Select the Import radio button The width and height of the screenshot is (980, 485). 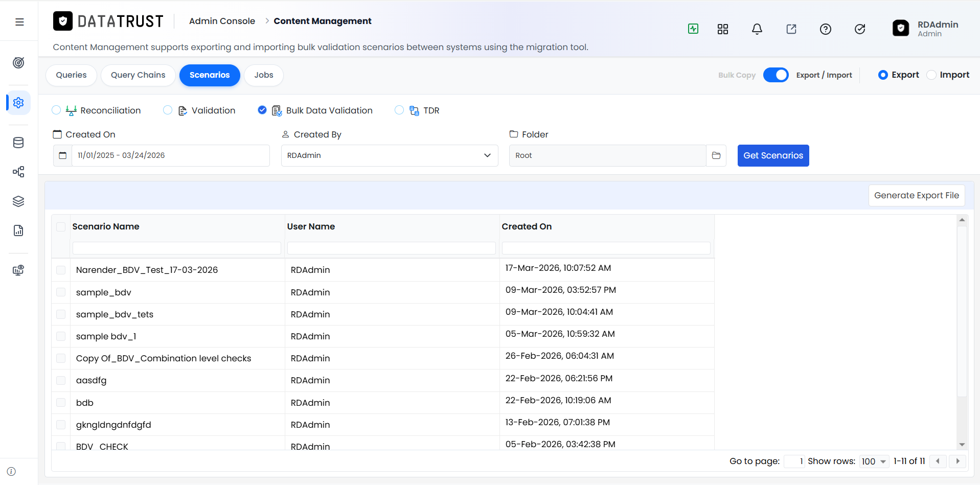(931, 75)
